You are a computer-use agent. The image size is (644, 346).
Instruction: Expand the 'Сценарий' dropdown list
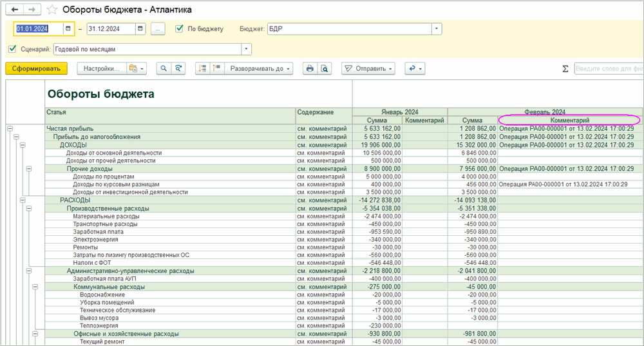pos(247,49)
